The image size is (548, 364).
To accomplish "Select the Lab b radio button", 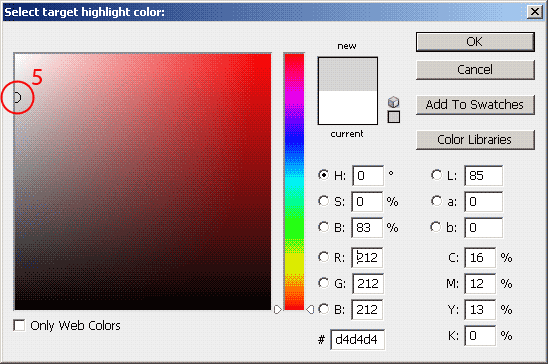I will click(x=436, y=227).
